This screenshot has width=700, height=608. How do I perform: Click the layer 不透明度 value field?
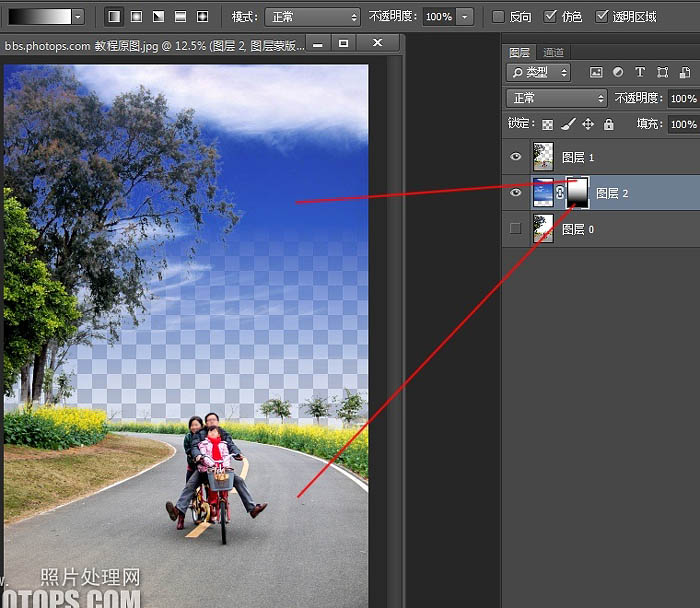pos(684,98)
